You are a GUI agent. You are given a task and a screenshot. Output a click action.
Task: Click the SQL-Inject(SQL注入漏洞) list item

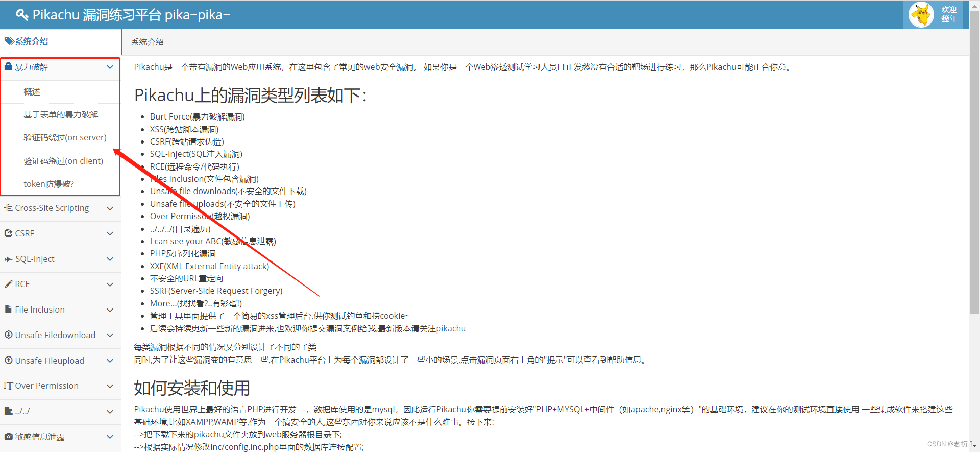196,154
